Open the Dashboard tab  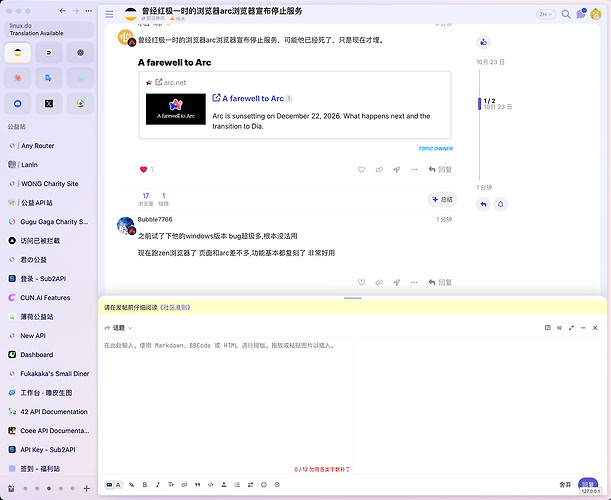[49, 355]
